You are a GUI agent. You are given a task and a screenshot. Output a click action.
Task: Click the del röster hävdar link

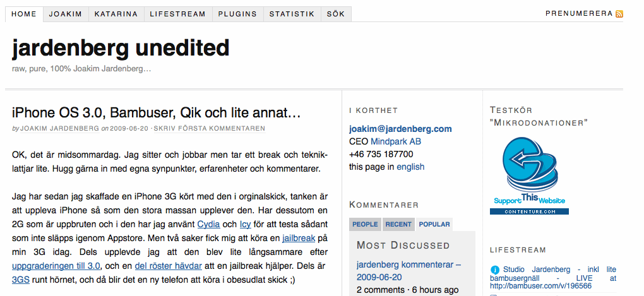(169, 266)
